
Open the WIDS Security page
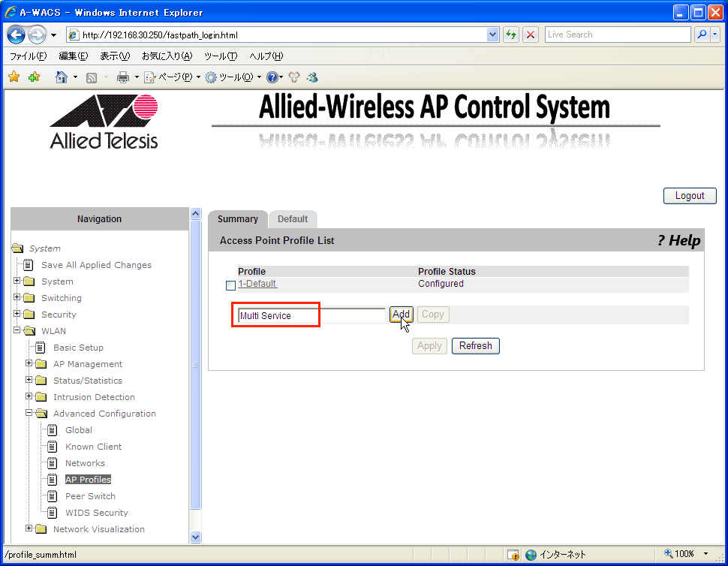click(97, 513)
